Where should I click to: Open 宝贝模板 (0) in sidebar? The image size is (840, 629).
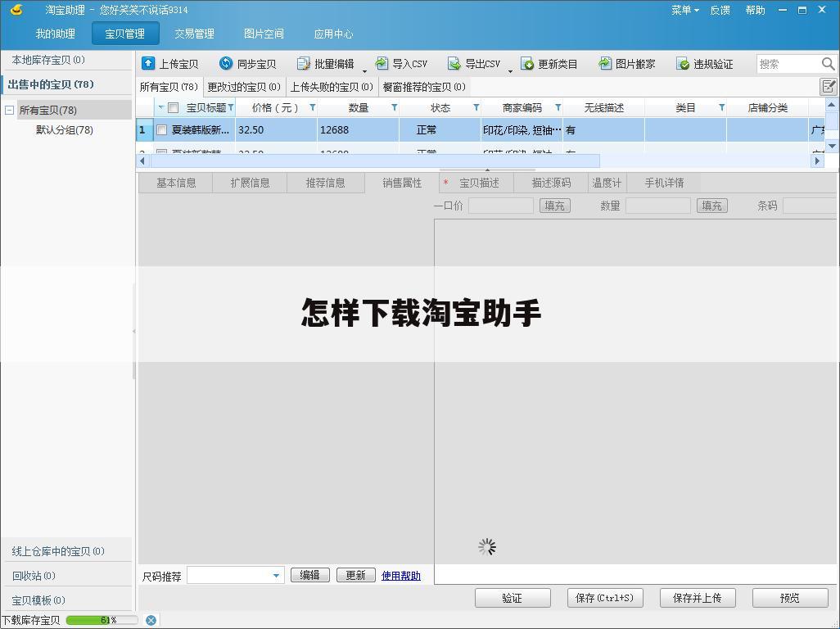[67, 600]
